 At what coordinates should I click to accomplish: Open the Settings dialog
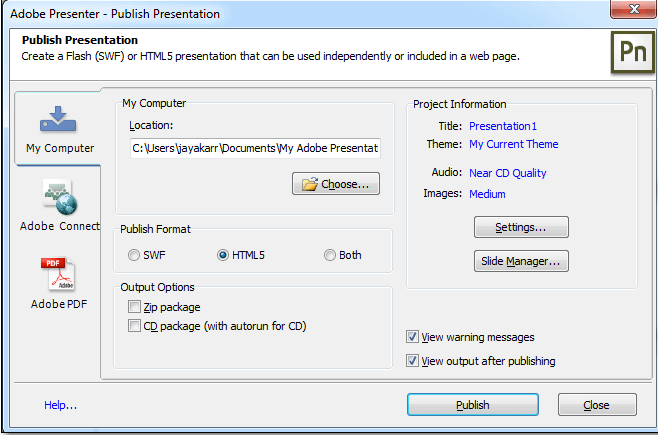tap(520, 227)
